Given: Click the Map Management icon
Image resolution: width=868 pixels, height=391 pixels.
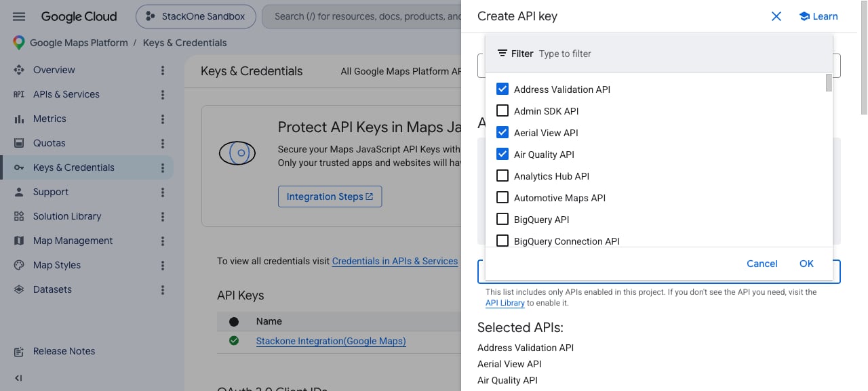Looking at the screenshot, I should point(19,241).
